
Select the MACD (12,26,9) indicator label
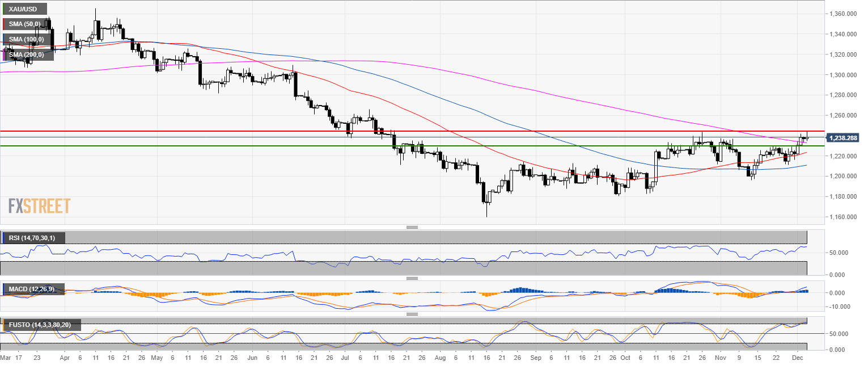(x=32, y=290)
